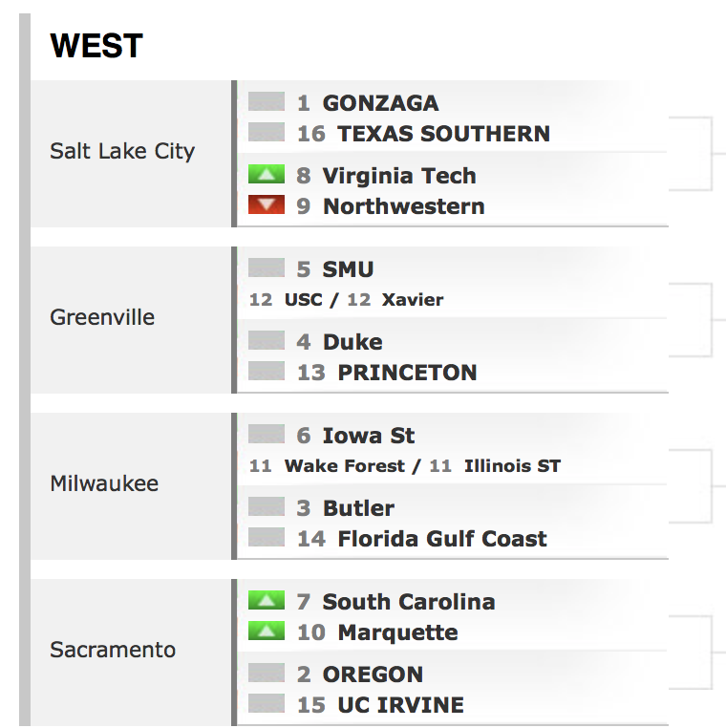Image resolution: width=726 pixels, height=728 pixels.
Task: Click green up arrow beside Virginia Tech
Action: point(267,174)
